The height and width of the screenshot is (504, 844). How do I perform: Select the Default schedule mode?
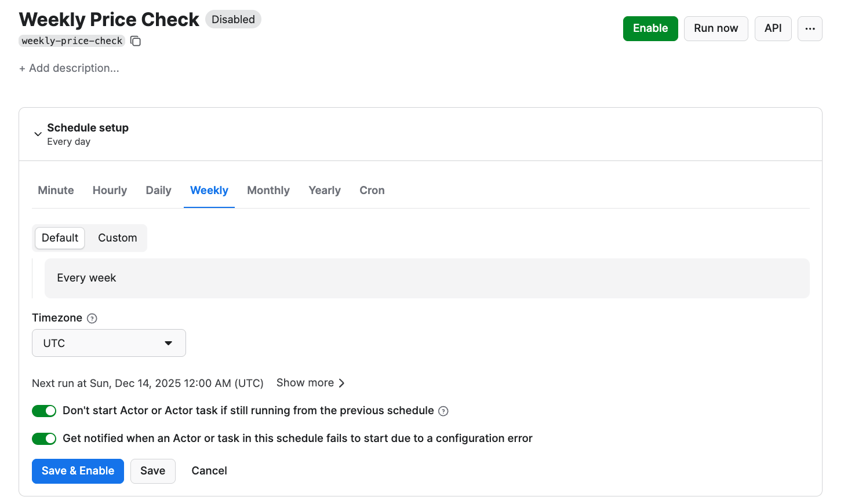[60, 238]
